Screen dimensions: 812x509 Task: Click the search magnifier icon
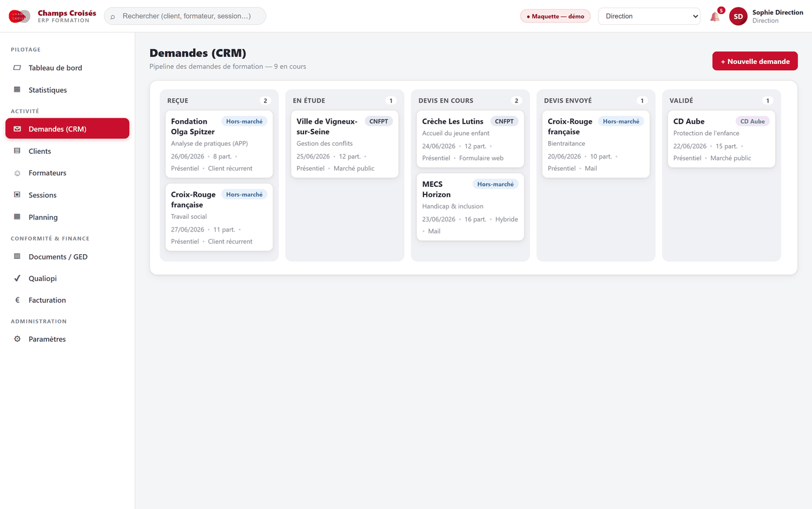[x=113, y=17]
